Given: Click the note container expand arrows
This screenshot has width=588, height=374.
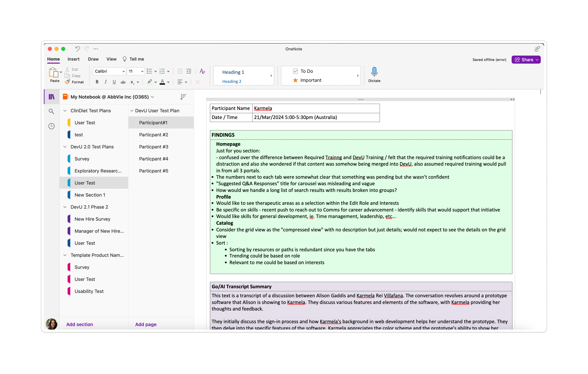Looking at the screenshot, I should coord(512,99).
